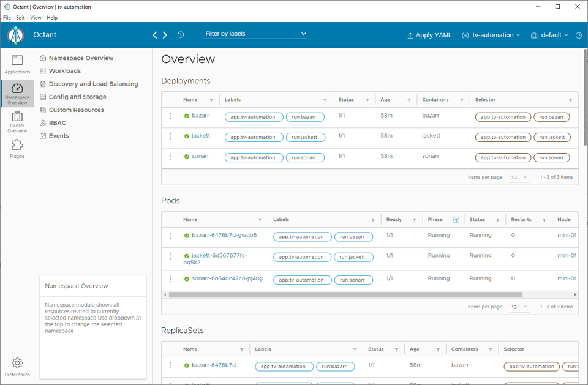Click the Octant logo icon

click(x=16, y=36)
